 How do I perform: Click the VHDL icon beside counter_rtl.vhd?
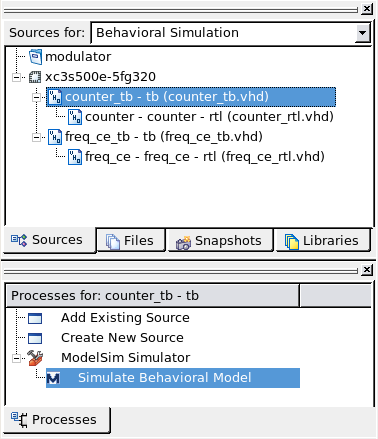pos(75,117)
